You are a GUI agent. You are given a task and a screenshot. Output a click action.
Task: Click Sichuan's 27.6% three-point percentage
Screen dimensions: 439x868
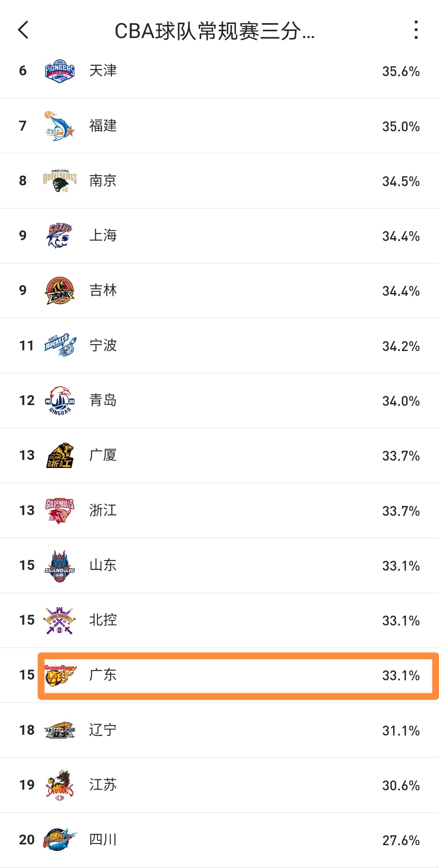tap(401, 840)
